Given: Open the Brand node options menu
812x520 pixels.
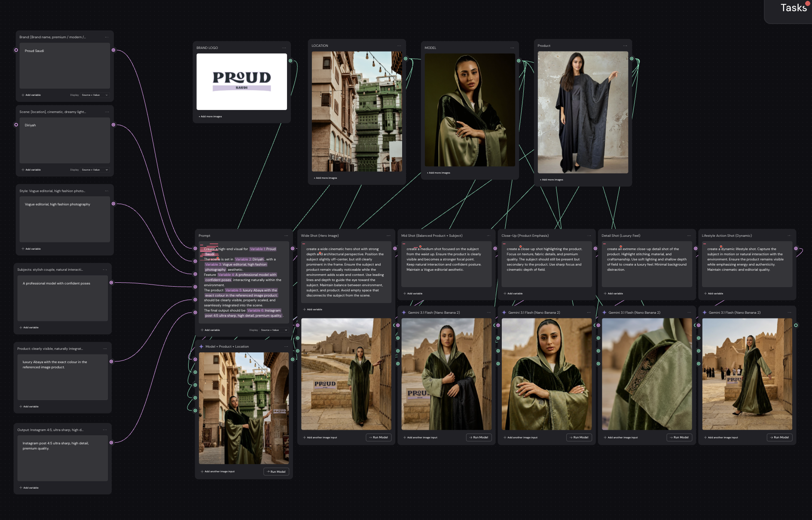Looking at the screenshot, I should point(107,37).
